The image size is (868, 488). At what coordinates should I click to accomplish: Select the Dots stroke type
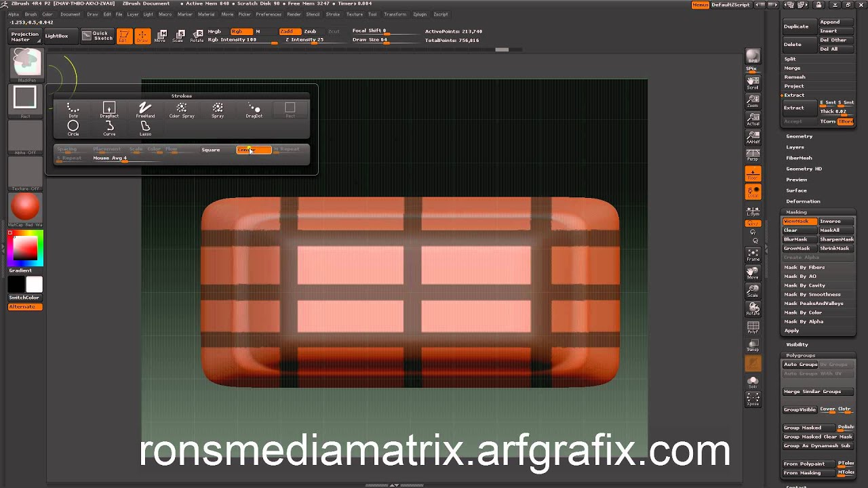[73, 110]
